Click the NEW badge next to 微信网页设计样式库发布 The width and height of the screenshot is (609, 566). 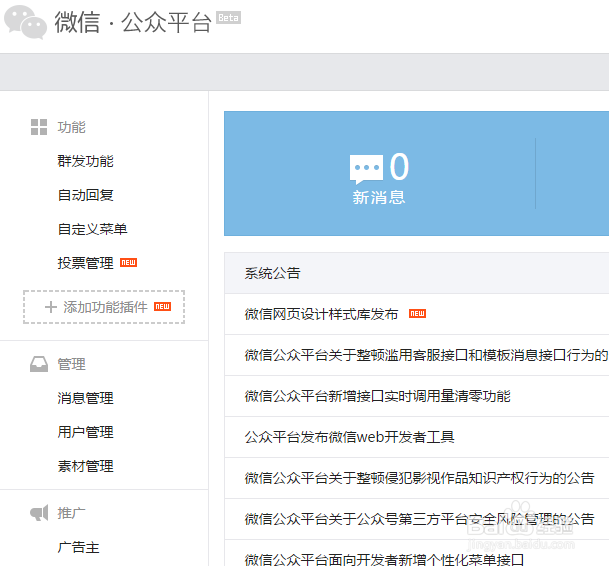(x=417, y=314)
